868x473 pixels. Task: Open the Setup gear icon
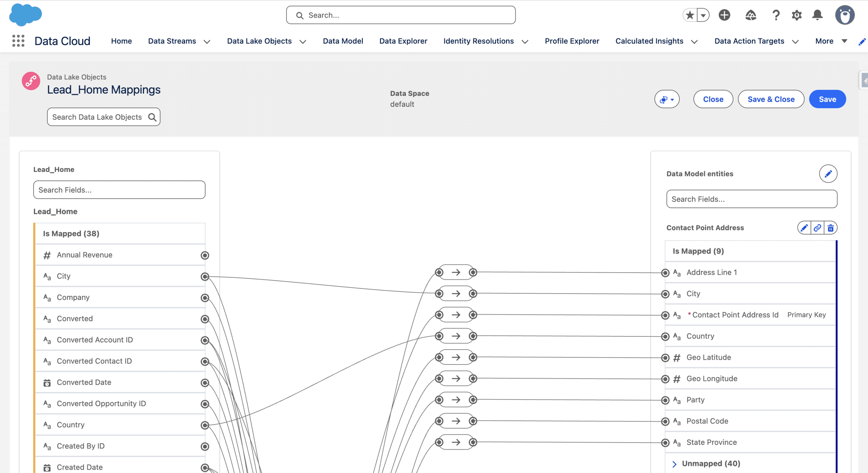coord(797,15)
